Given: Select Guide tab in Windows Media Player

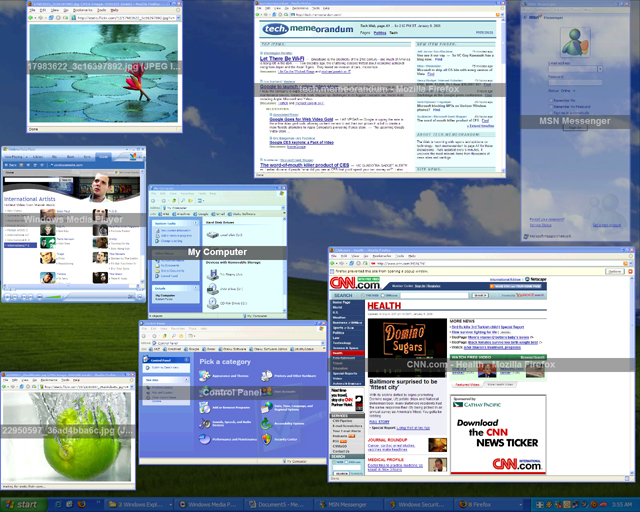Looking at the screenshot, I should 103,157.
